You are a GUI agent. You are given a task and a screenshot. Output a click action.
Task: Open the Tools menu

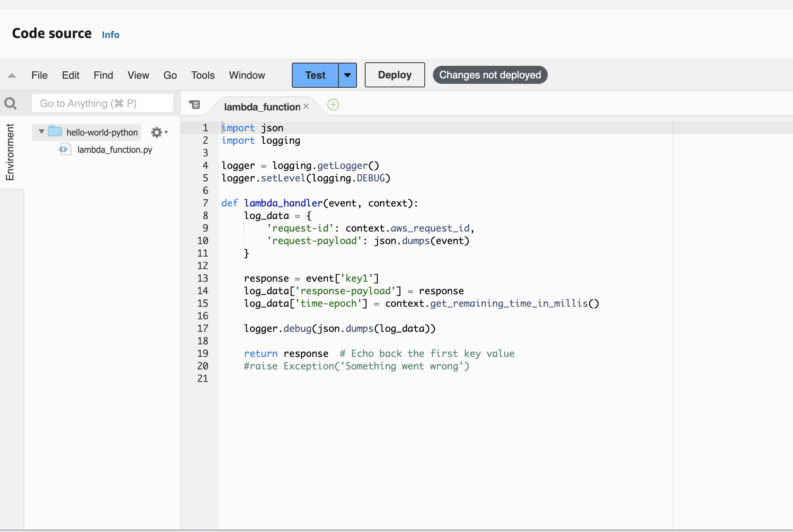pyautogui.click(x=203, y=75)
